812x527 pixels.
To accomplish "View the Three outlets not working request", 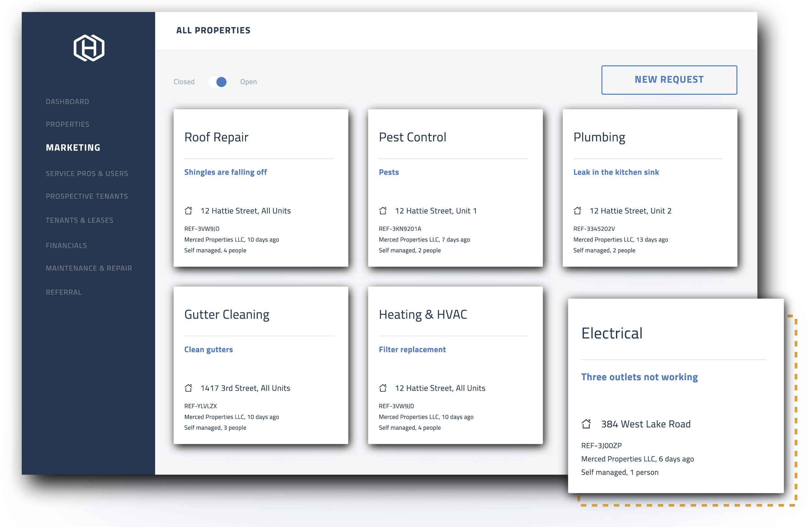I will pos(639,377).
